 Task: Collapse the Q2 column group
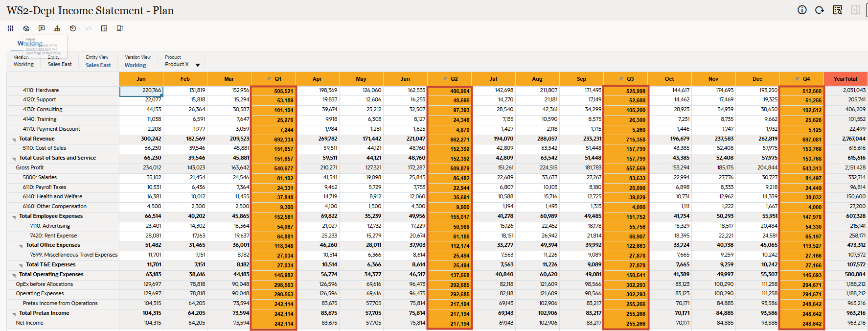[x=446, y=79]
